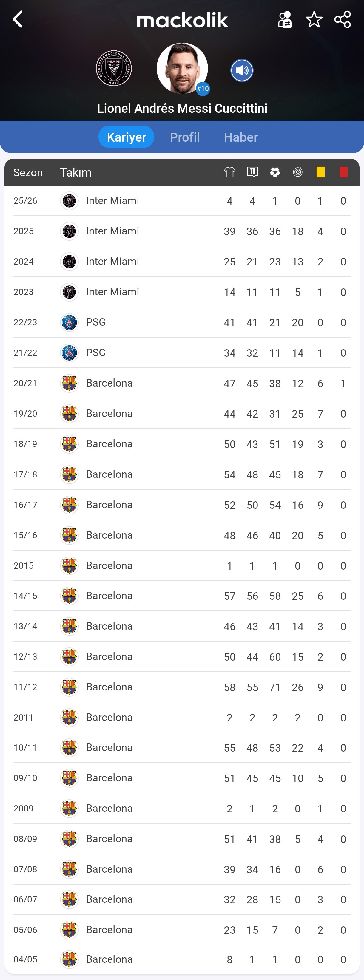The height and width of the screenshot is (980, 364).
Task: Tap the back arrow icon
Action: coord(18,19)
